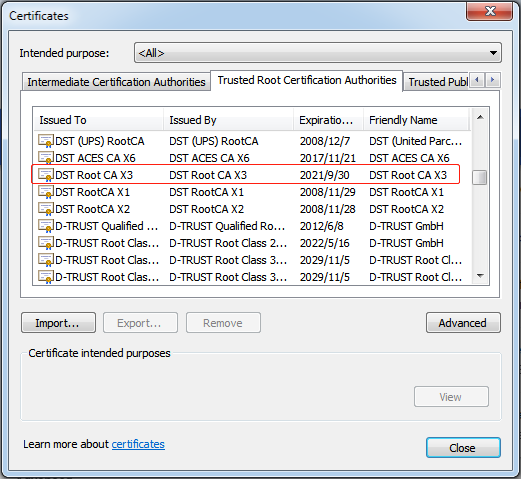The width and height of the screenshot is (521, 479).
Task: Click the list scrollbar down arrow
Action: pos(480,276)
